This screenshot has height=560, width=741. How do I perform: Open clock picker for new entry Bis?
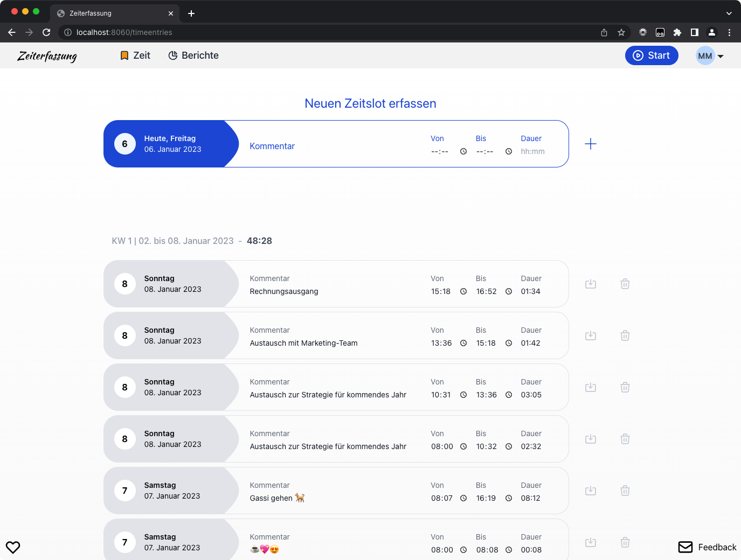point(509,151)
